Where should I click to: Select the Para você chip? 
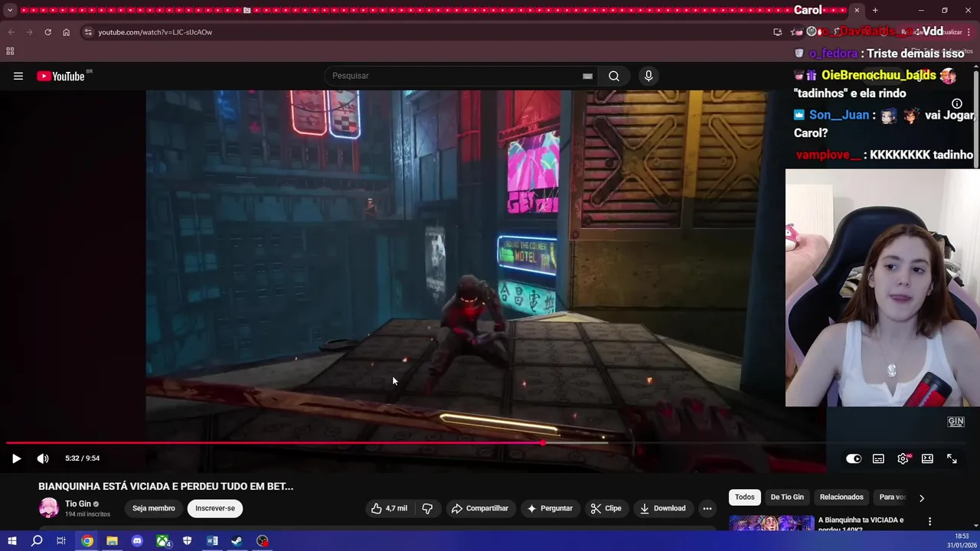tap(893, 497)
